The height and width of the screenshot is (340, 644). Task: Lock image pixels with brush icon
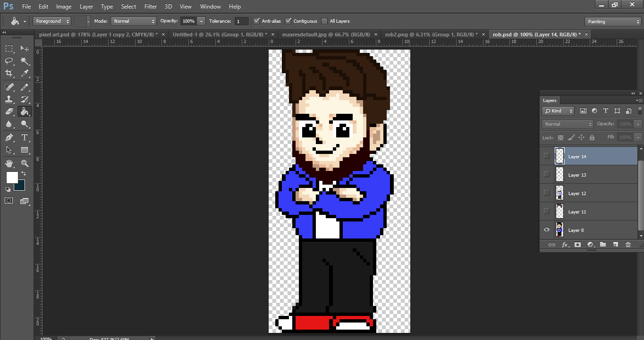571,137
